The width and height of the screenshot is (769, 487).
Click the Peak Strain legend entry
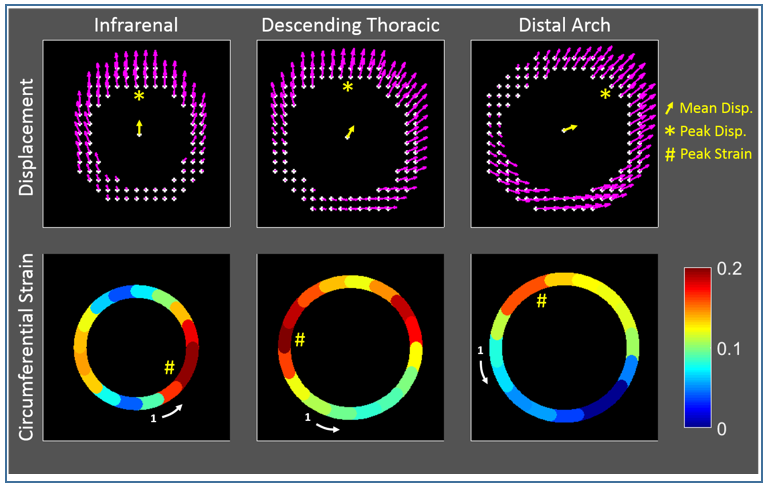pos(712,152)
